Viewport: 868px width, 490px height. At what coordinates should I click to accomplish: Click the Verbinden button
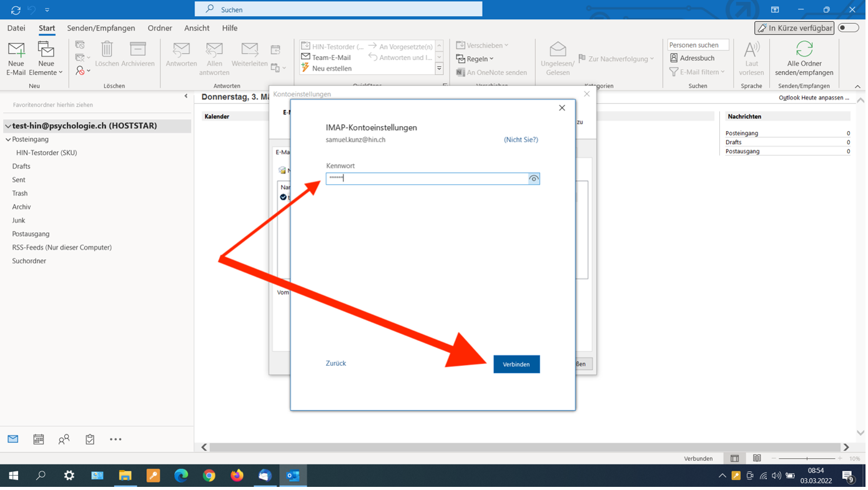[x=516, y=365]
